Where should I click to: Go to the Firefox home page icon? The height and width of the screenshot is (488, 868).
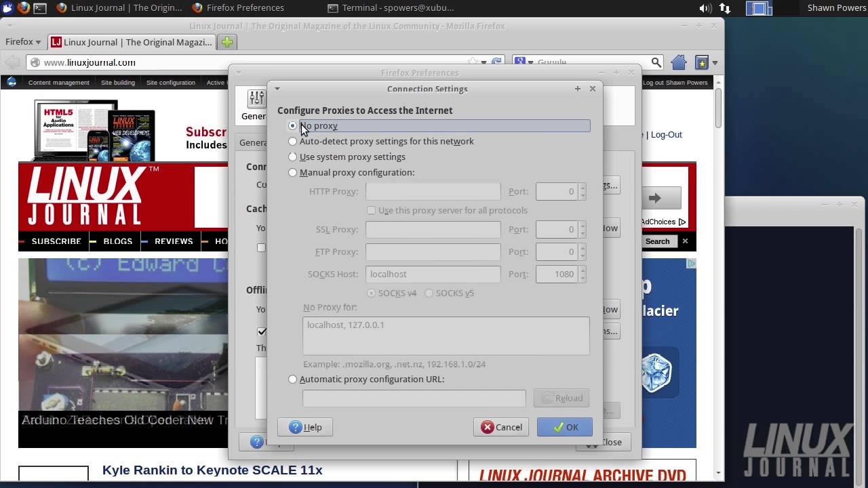click(x=679, y=62)
